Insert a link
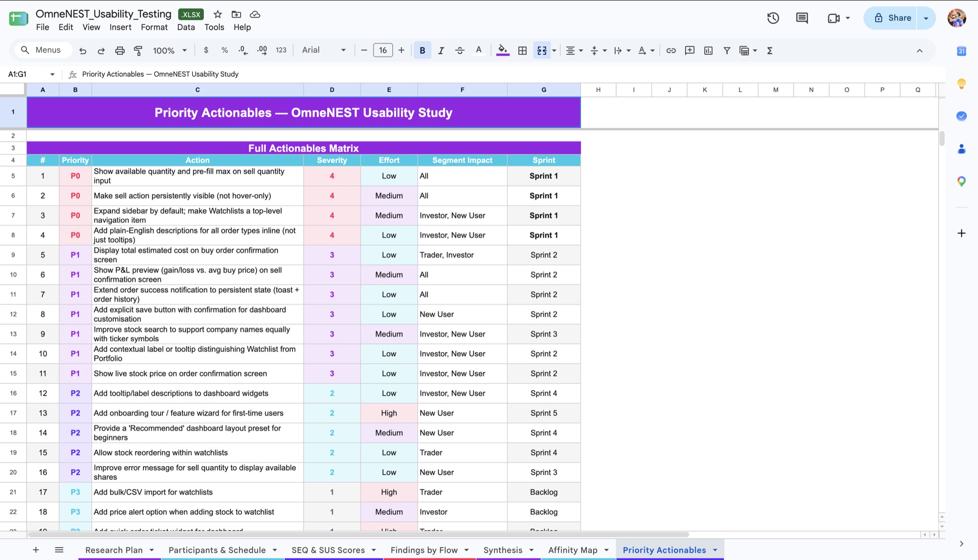This screenshot has width=978, height=560. (x=671, y=50)
